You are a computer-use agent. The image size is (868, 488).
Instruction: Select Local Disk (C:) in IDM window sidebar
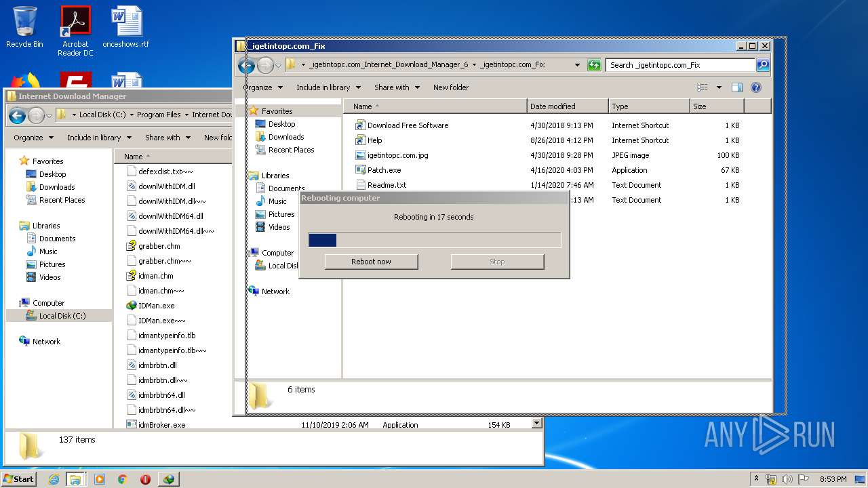point(59,316)
